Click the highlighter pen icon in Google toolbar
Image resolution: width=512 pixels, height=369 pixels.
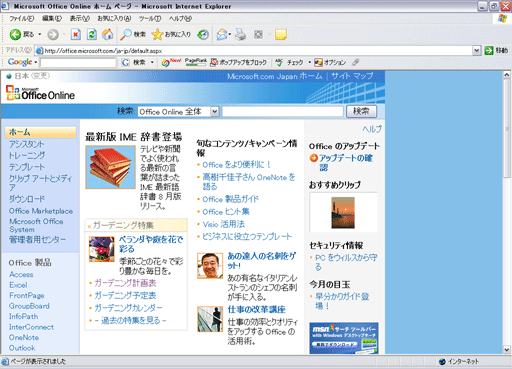tap(355, 62)
